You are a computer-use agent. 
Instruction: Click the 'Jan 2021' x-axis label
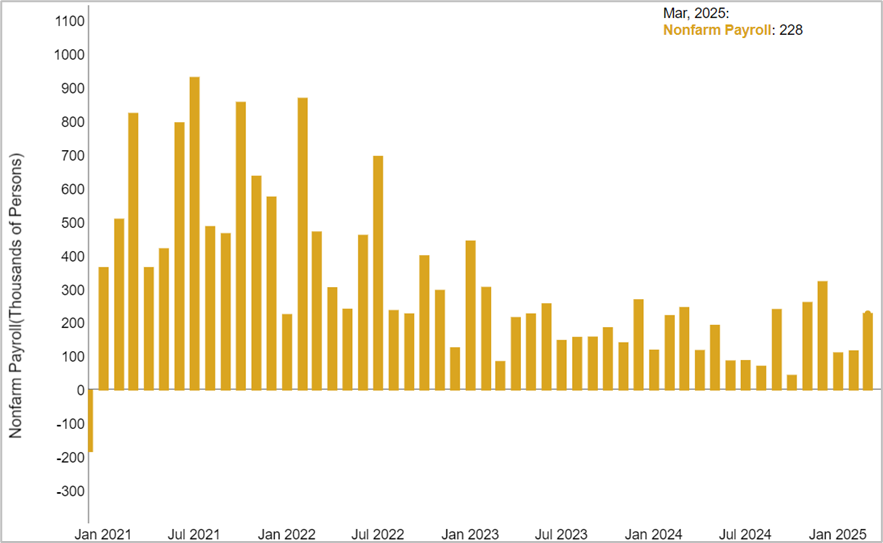tap(103, 534)
